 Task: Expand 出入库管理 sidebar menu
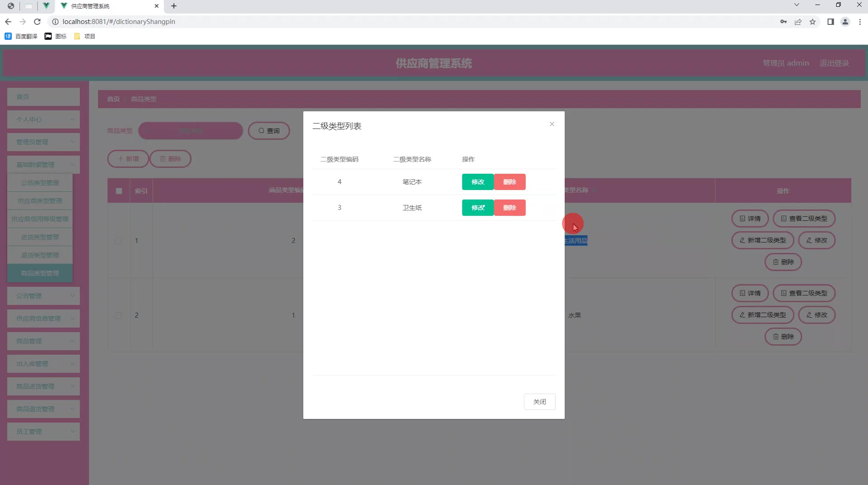tap(43, 364)
